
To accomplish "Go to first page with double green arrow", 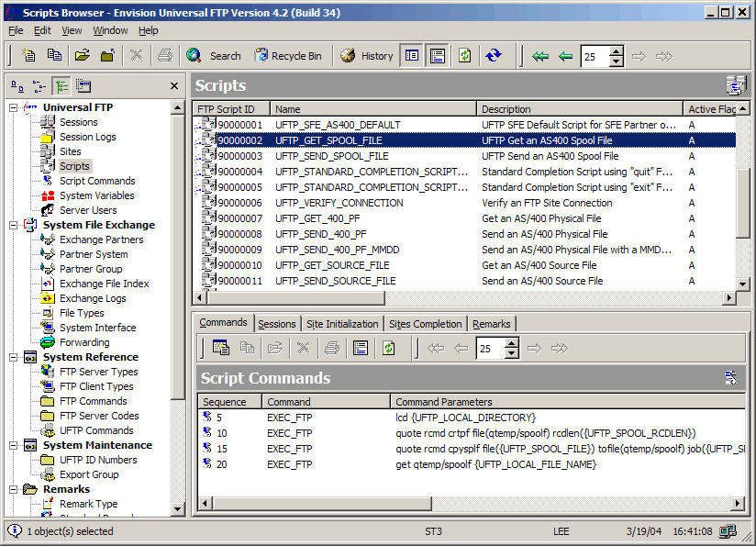I will coord(540,56).
